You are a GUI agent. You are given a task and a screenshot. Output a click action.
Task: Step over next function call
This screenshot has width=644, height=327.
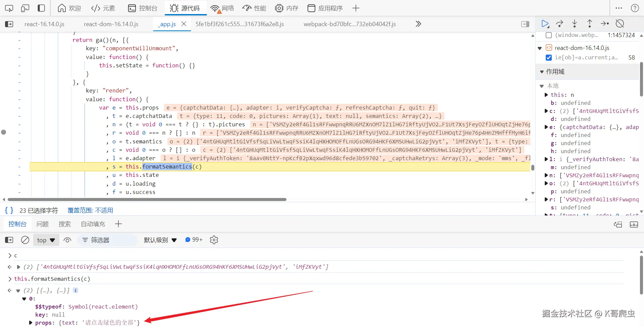tap(559, 23)
